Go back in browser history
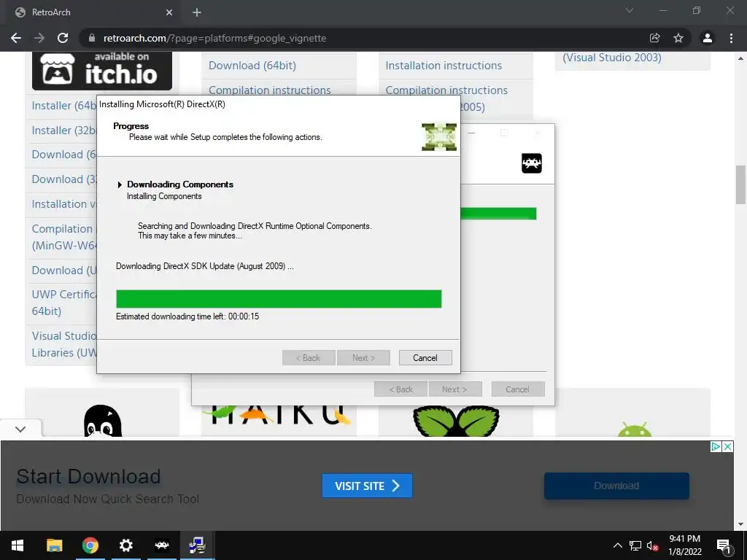The height and width of the screenshot is (560, 747). click(16, 38)
